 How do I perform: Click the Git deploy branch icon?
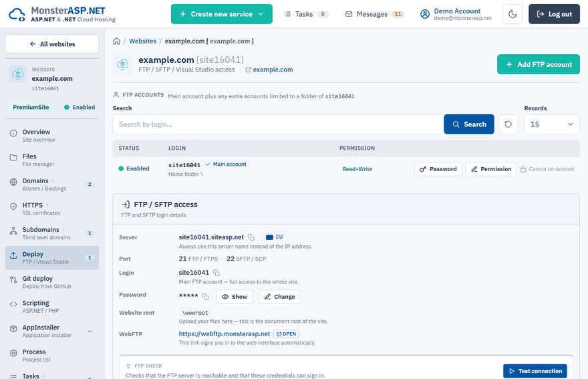[13, 280]
